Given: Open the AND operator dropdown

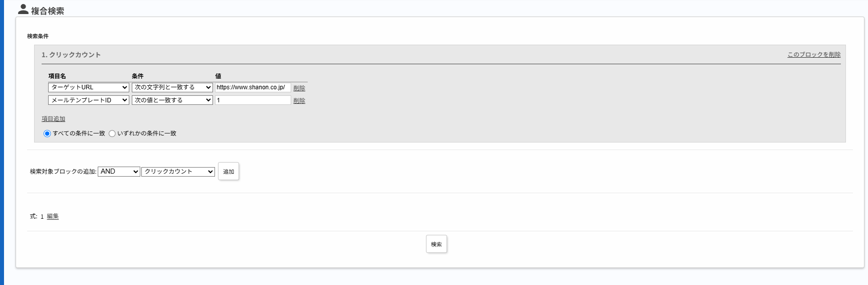Looking at the screenshot, I should click(119, 172).
